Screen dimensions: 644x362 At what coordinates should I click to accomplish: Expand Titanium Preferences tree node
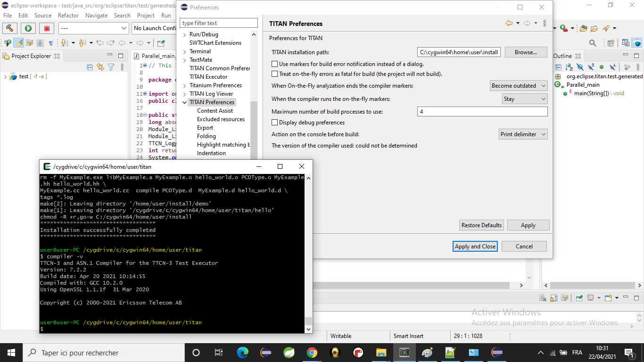pos(184,85)
